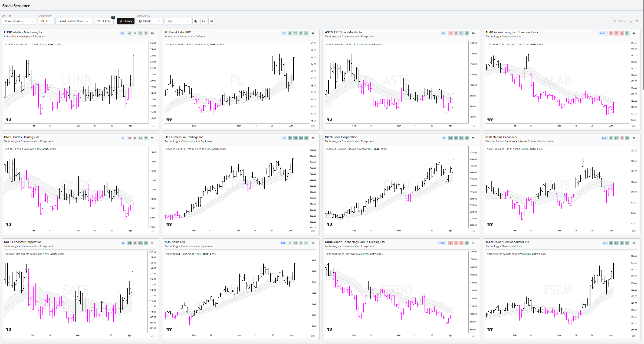Image resolution: width=644 pixels, height=344 pixels.
Task: Open the TSEM card menu icon
Action: [634, 243]
